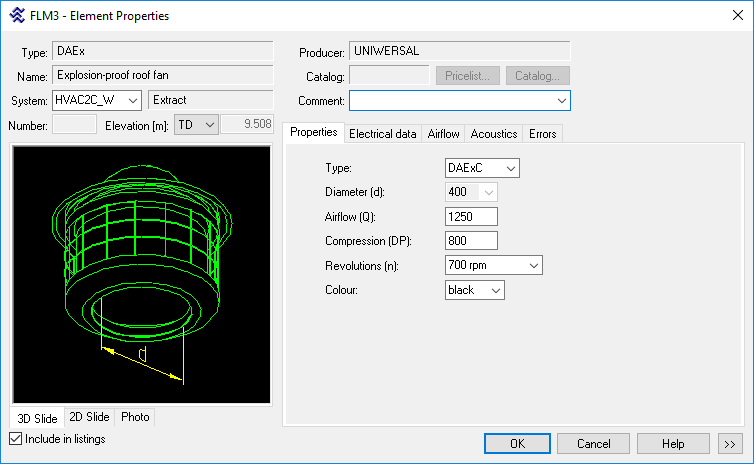
Task: Open the Elevation TD dropdown
Action: (x=208, y=125)
